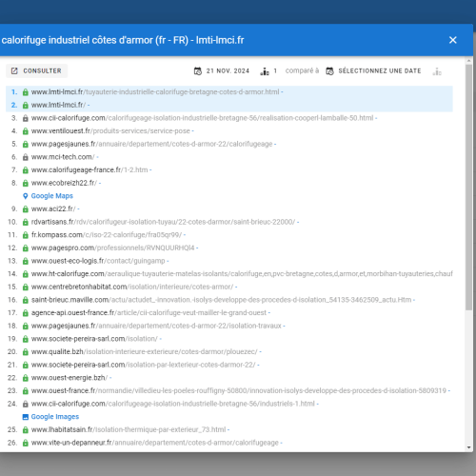The height and width of the screenshot is (476, 476).
Task: Click the calendar icon before Sélectionnez une date
Action: click(x=329, y=71)
